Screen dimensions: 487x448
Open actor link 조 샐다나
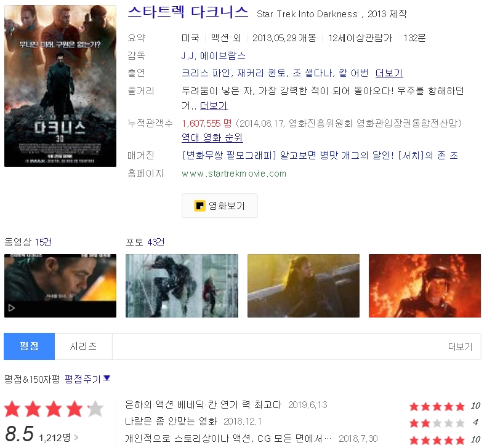coord(312,73)
